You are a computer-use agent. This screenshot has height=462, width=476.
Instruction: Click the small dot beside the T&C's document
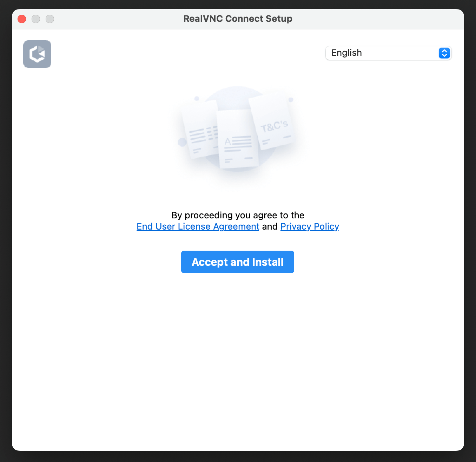coord(291,100)
